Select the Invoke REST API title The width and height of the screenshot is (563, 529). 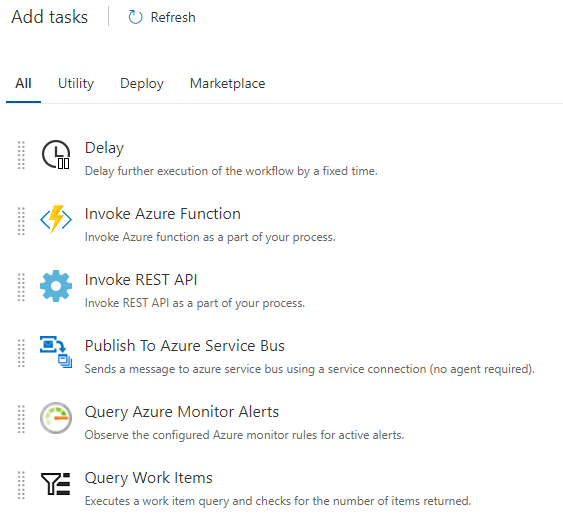[x=141, y=280]
